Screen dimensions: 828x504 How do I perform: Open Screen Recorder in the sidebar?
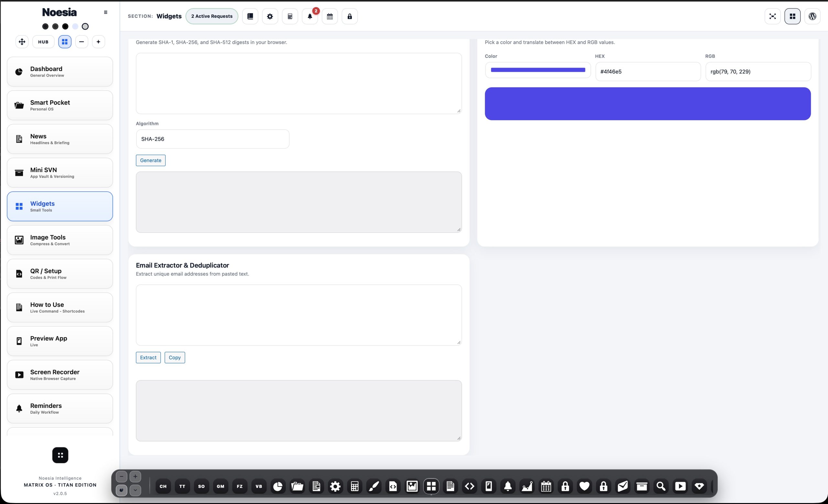coord(60,375)
